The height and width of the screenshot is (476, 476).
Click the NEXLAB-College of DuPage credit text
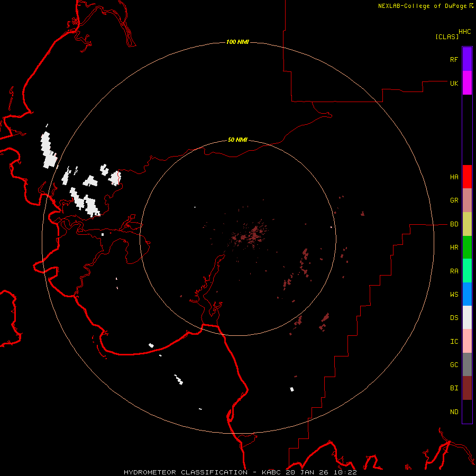pyautogui.click(x=422, y=6)
